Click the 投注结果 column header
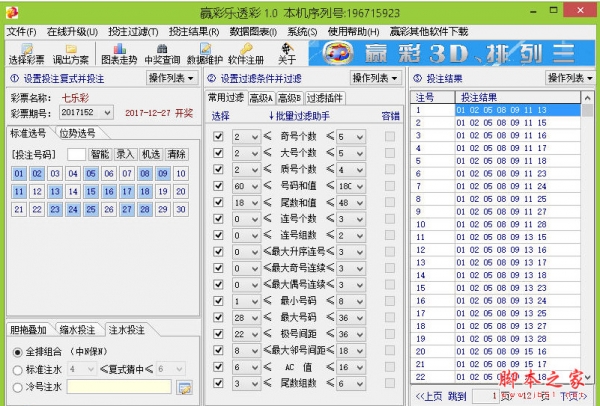The height and width of the screenshot is (406, 600). (x=518, y=97)
